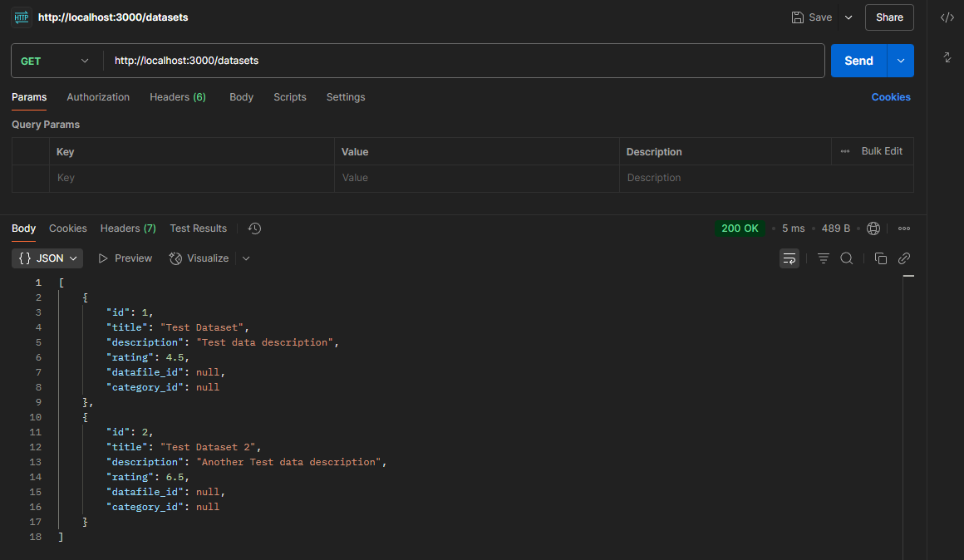Click the Share button

click(889, 17)
